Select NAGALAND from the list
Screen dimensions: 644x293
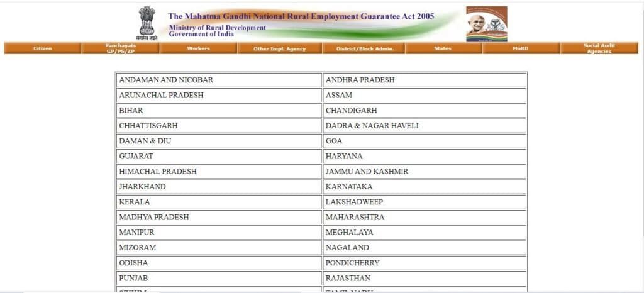pyautogui.click(x=347, y=248)
